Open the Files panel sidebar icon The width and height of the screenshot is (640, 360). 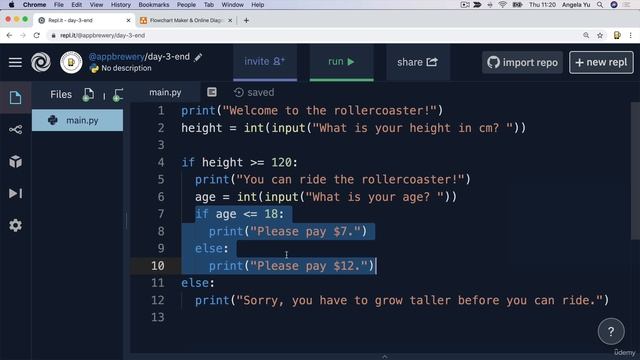click(x=16, y=98)
